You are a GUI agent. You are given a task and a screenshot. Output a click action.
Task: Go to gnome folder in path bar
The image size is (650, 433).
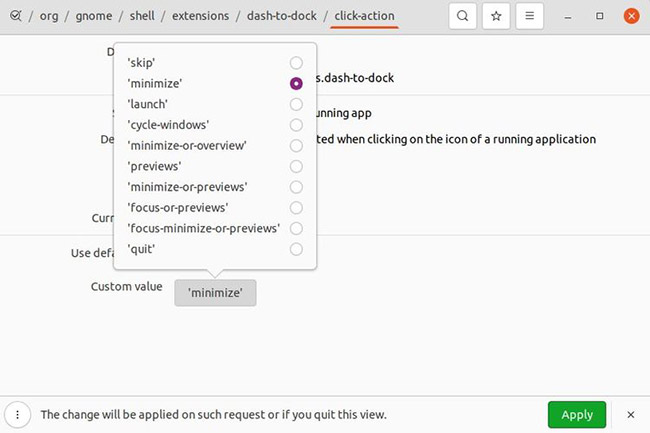94,16
